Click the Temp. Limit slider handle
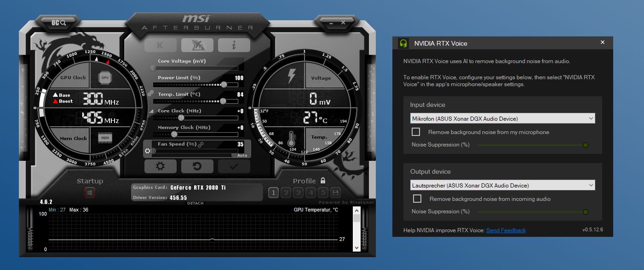 coord(223,101)
